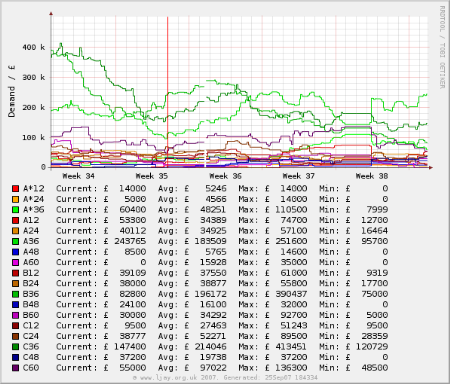Click the C60 legend color box
Viewport: 450px width, 384px height.
(15, 368)
